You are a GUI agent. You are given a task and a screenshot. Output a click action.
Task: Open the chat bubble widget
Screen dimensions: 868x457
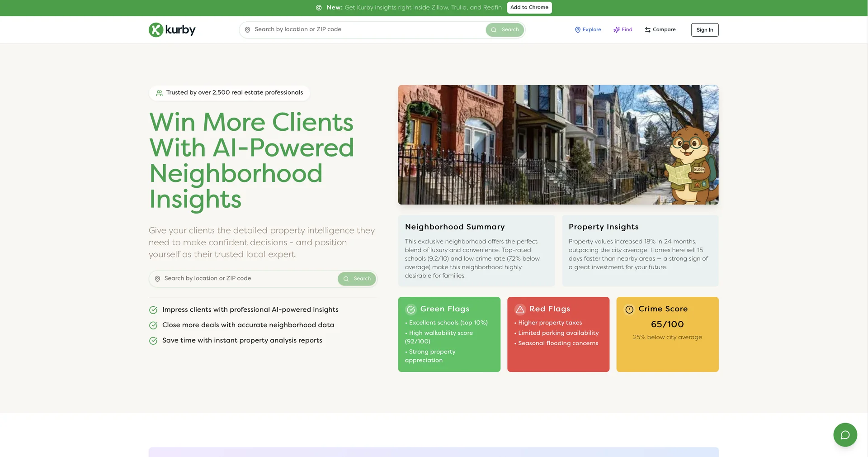tap(845, 435)
